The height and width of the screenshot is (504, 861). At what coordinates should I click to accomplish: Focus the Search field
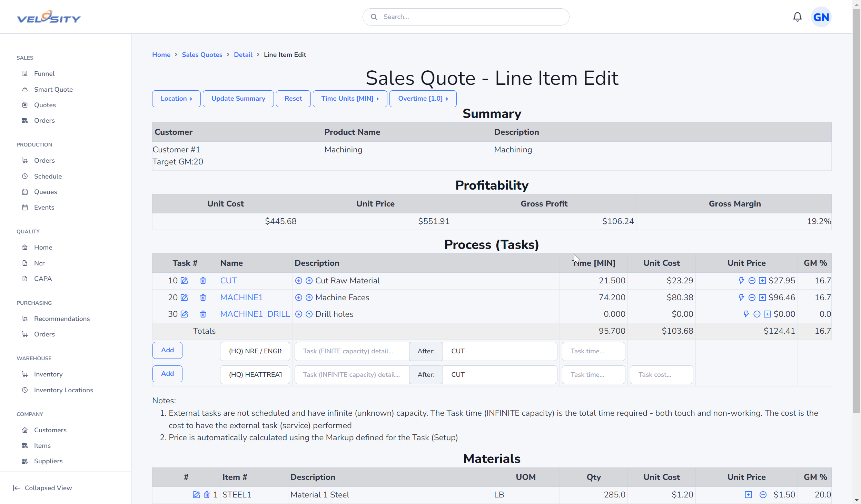466,17
